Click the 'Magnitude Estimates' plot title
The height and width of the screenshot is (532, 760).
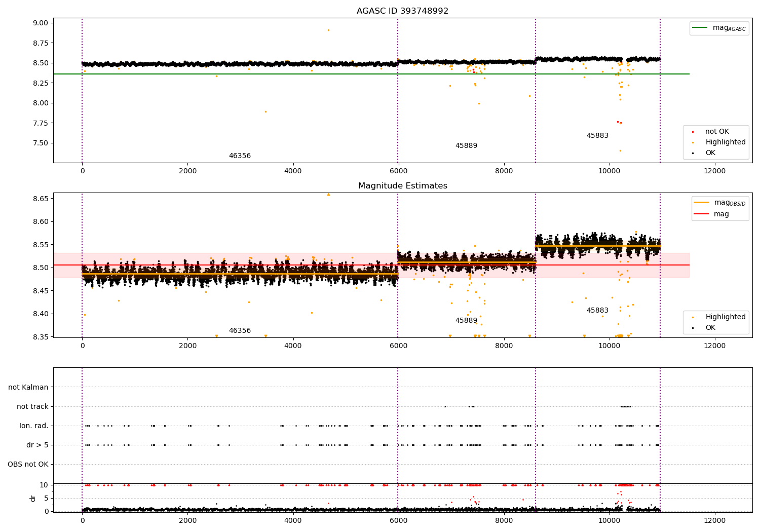click(402, 186)
